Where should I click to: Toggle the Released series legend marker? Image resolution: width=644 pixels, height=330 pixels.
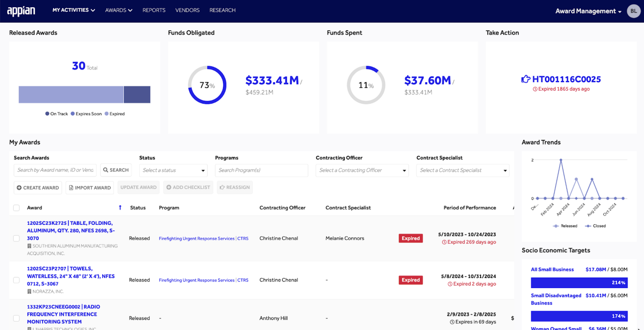coord(555,226)
